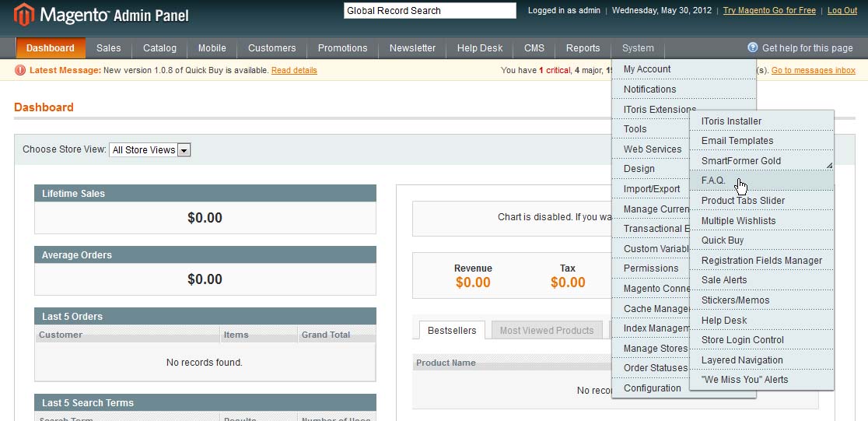Switch to the Bestsellers tab
Viewport: 868px width, 421px height.
click(452, 330)
